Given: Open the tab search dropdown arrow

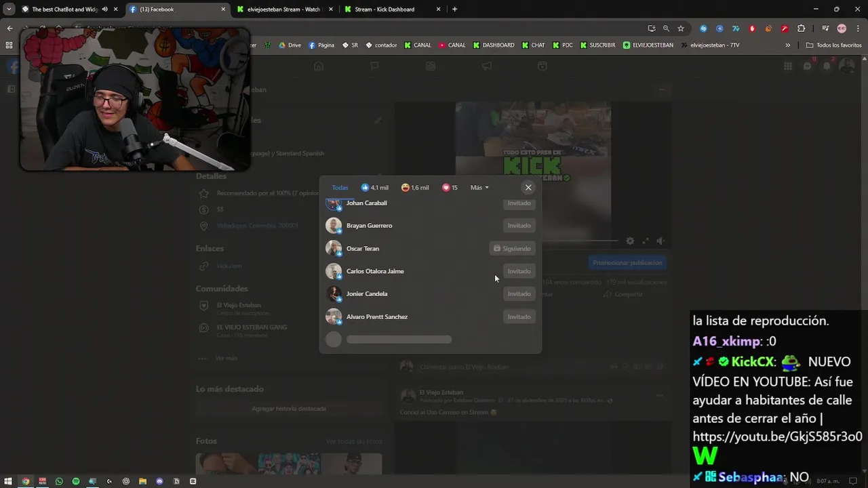Looking at the screenshot, I should tap(9, 9).
